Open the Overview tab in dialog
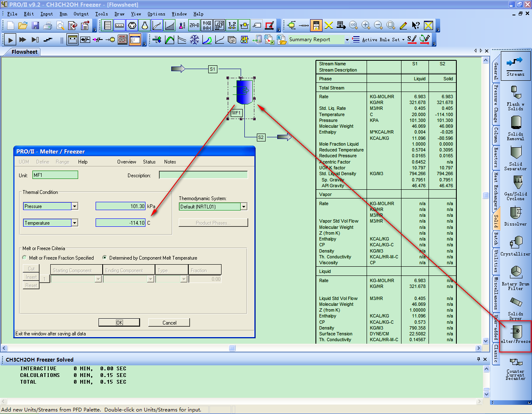Image resolution: width=532 pixels, height=414 pixels. click(126, 162)
